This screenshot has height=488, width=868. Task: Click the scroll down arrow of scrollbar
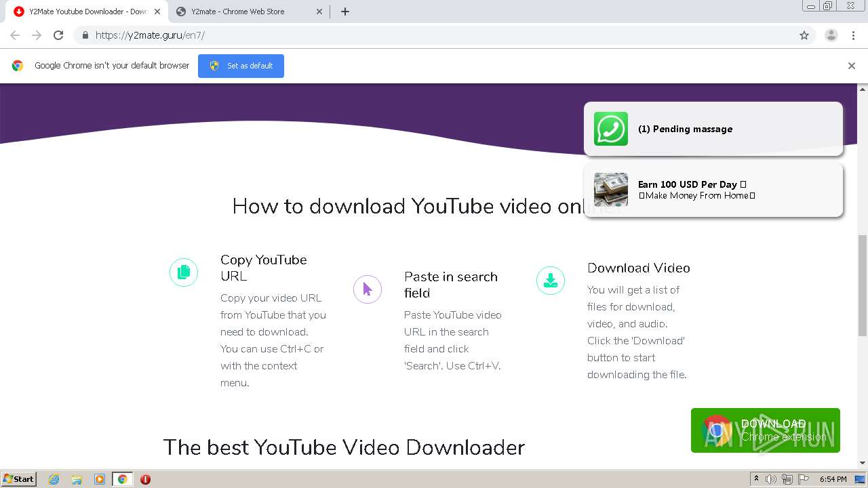pyautogui.click(x=863, y=464)
